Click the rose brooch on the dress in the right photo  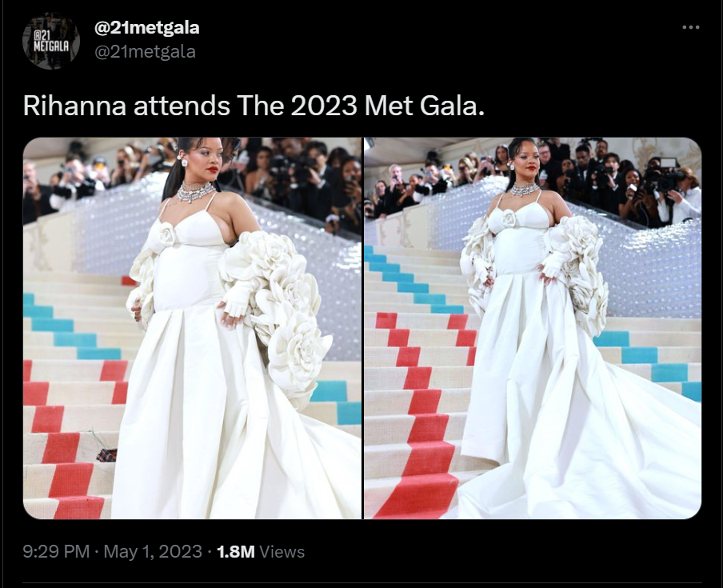[x=509, y=218]
